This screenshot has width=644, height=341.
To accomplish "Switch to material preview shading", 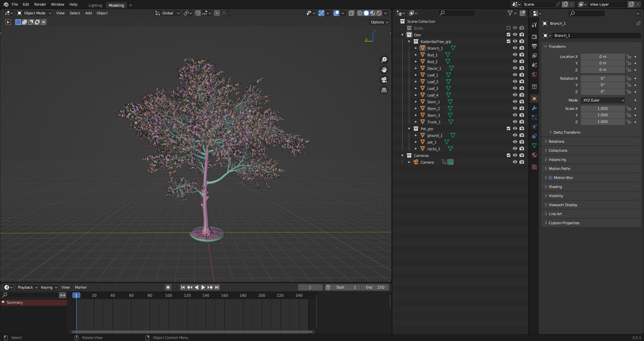I will click(373, 13).
